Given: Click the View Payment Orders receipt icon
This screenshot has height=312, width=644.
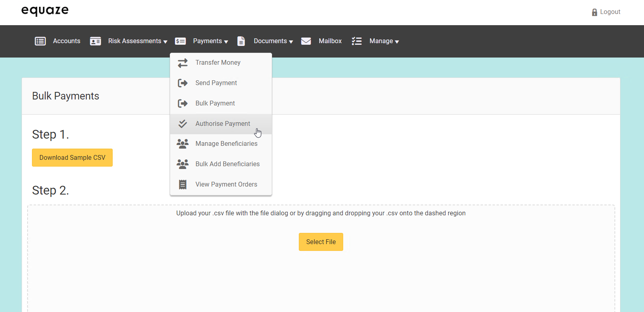Looking at the screenshot, I should (x=183, y=185).
